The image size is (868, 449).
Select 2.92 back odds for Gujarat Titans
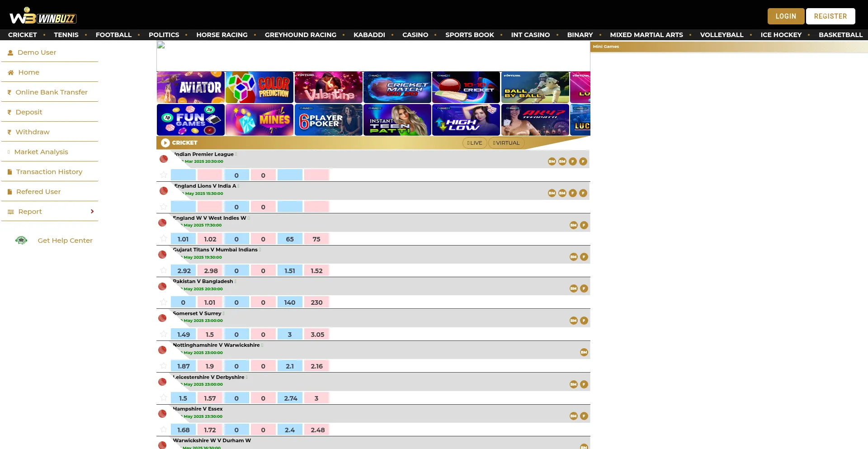coord(184,271)
